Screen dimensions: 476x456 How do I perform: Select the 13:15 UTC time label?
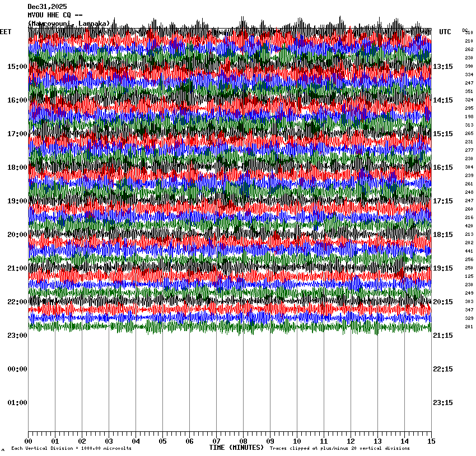point(443,67)
